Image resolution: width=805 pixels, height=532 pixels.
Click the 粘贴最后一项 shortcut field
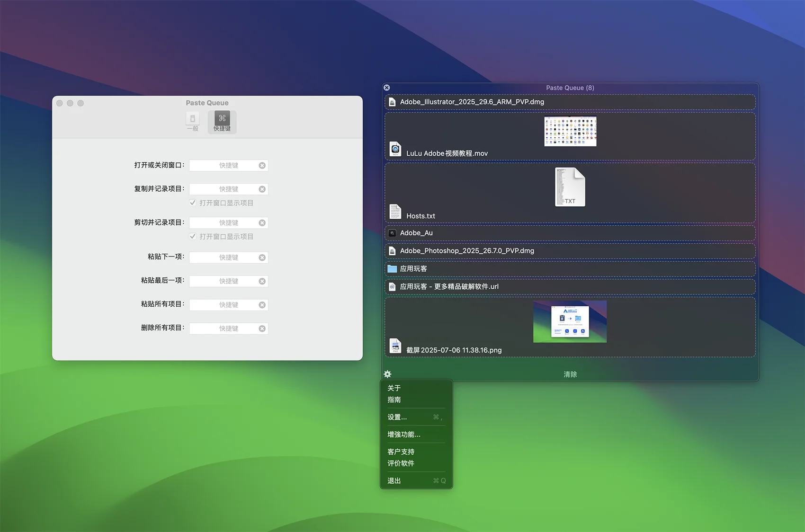pyautogui.click(x=229, y=281)
